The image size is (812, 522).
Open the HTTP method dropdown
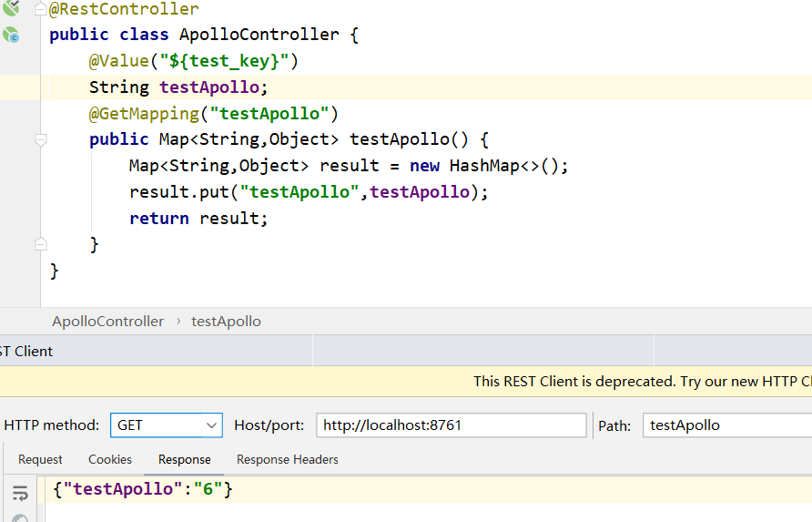[x=167, y=425]
